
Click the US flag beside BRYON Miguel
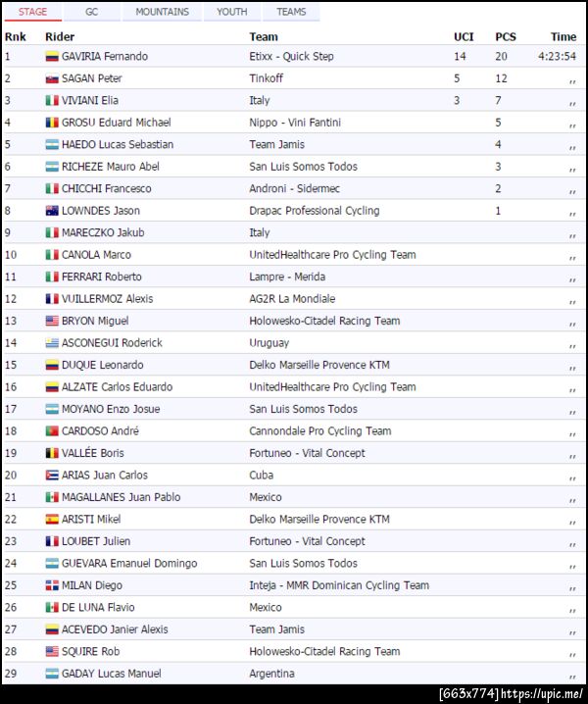click(x=52, y=321)
